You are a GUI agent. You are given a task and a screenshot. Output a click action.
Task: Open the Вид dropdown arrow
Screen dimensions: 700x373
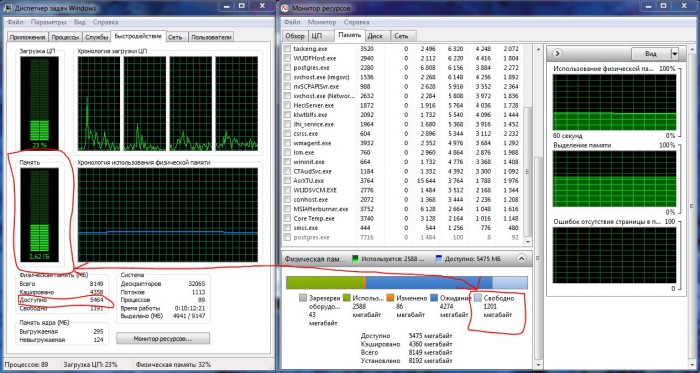click(675, 54)
